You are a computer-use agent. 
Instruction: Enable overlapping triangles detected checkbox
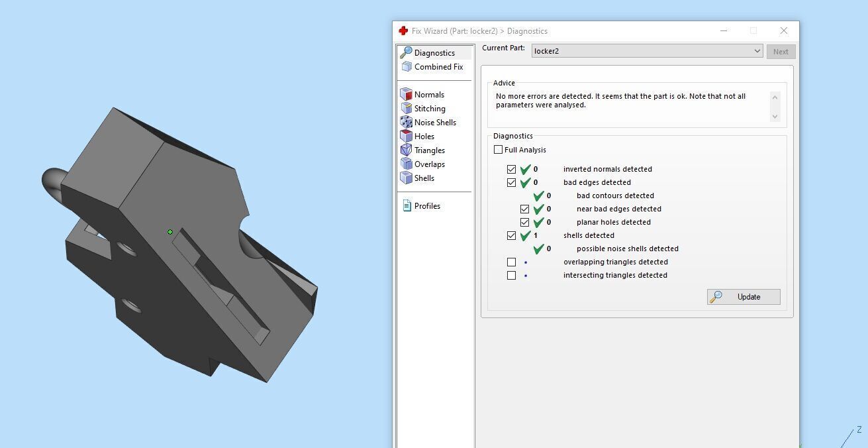(x=511, y=262)
